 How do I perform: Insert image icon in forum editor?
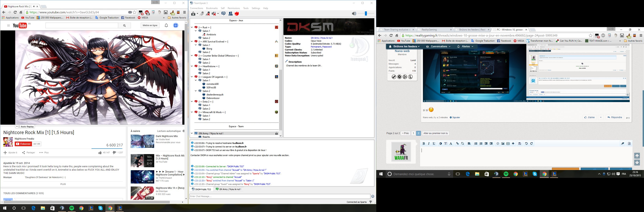coord(503,144)
